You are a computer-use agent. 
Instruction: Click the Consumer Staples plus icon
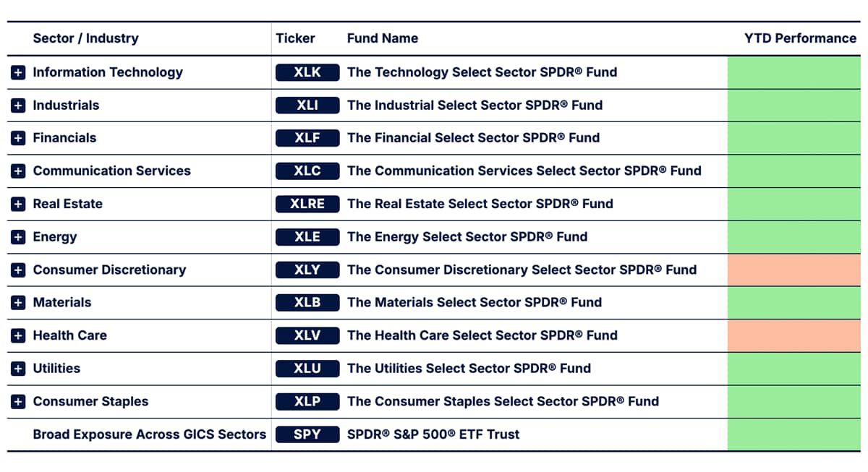pyautogui.click(x=19, y=402)
